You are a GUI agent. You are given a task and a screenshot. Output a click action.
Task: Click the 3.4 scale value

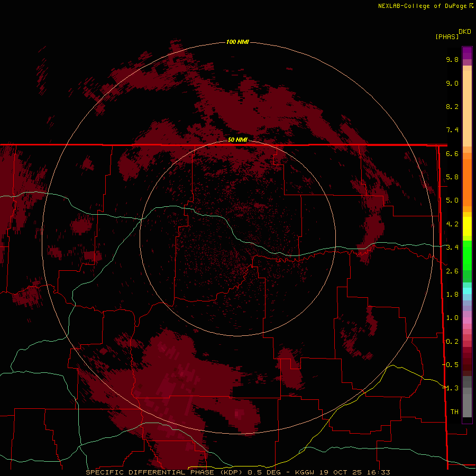tap(452, 248)
